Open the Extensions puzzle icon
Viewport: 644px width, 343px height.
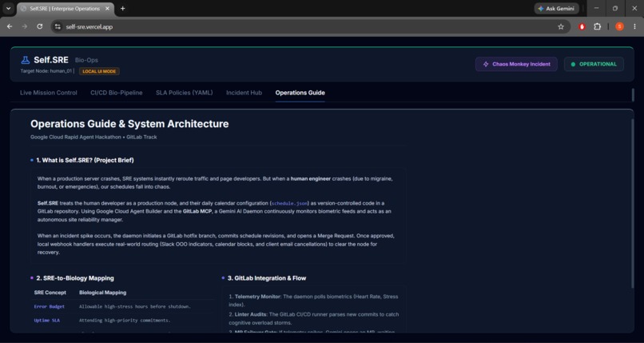click(x=597, y=26)
